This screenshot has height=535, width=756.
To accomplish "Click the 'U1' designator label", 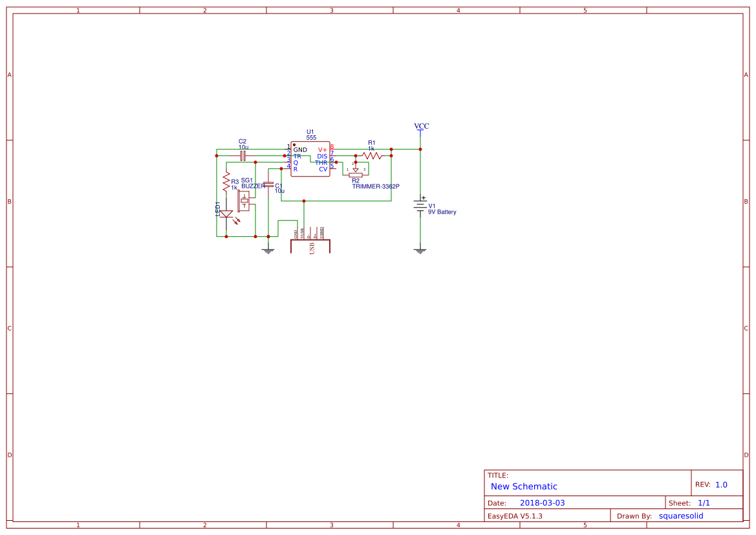I will 310,132.
